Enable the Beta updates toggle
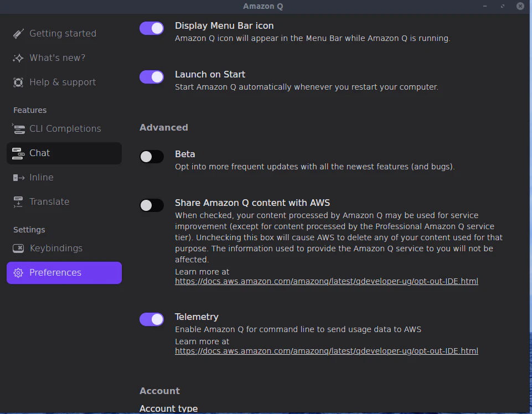The width and height of the screenshot is (532, 414). click(x=152, y=157)
